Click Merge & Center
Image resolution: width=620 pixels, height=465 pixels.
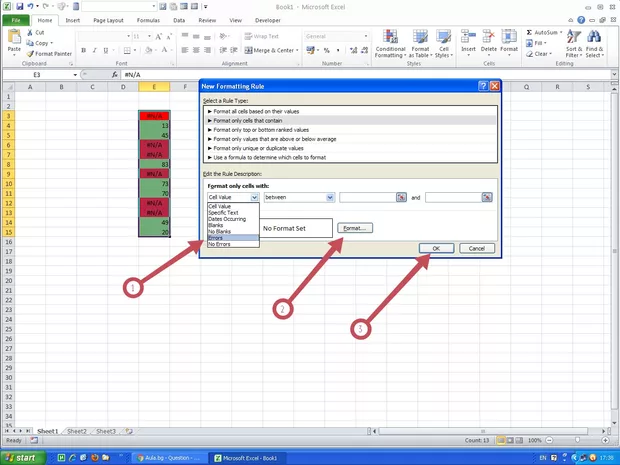pyautogui.click(x=271, y=50)
